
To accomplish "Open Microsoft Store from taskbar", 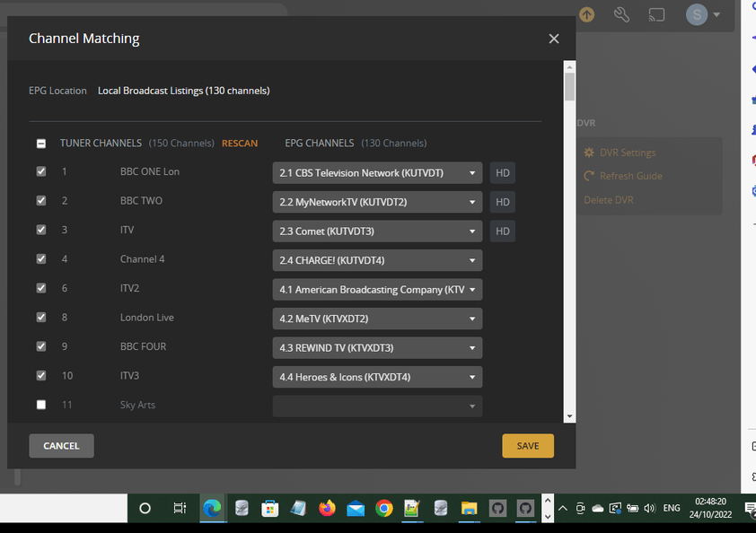I will tap(270, 508).
